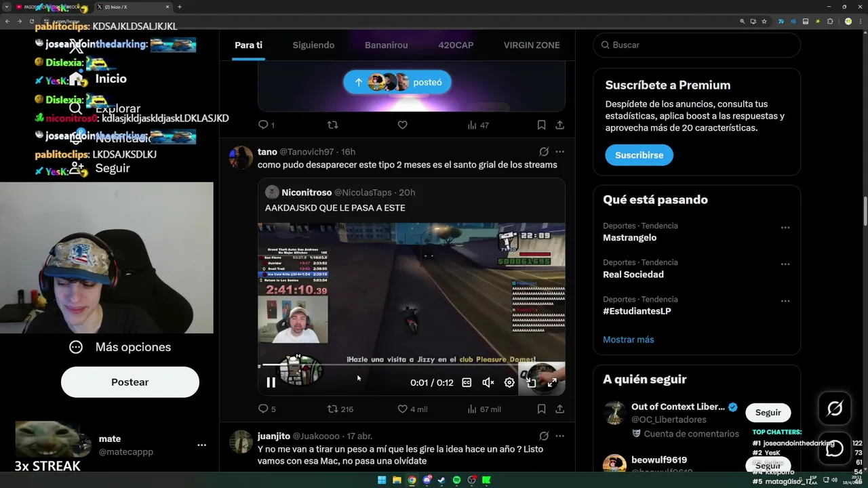The height and width of the screenshot is (488, 868).
Task: Open @Tanovich97 profile handle
Action: [307, 152]
